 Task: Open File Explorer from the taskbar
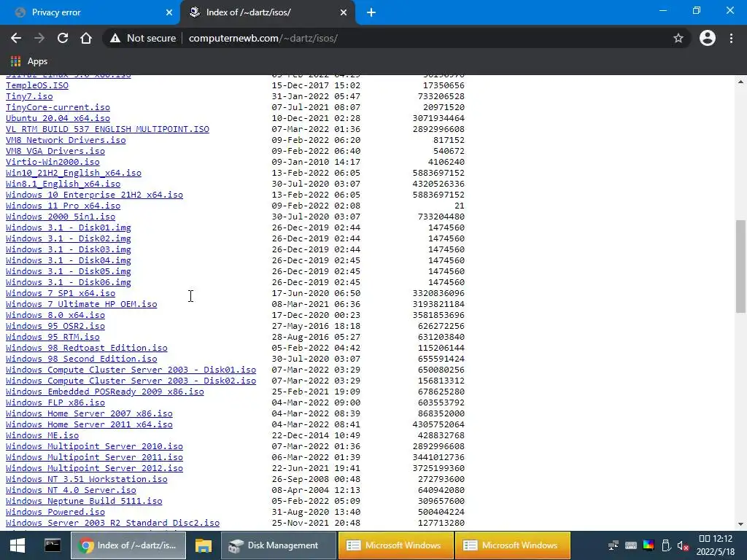pyautogui.click(x=204, y=545)
